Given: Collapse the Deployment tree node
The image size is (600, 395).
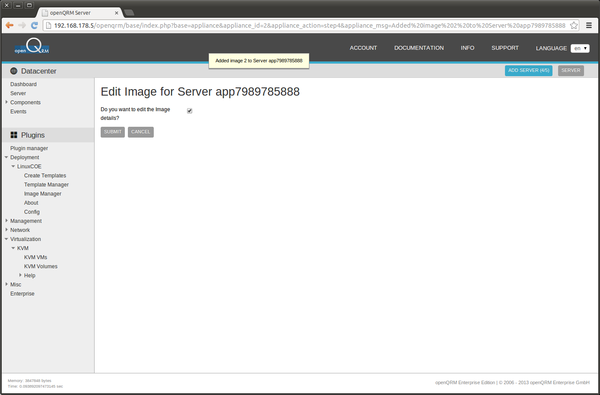Looking at the screenshot, I should (x=7, y=157).
